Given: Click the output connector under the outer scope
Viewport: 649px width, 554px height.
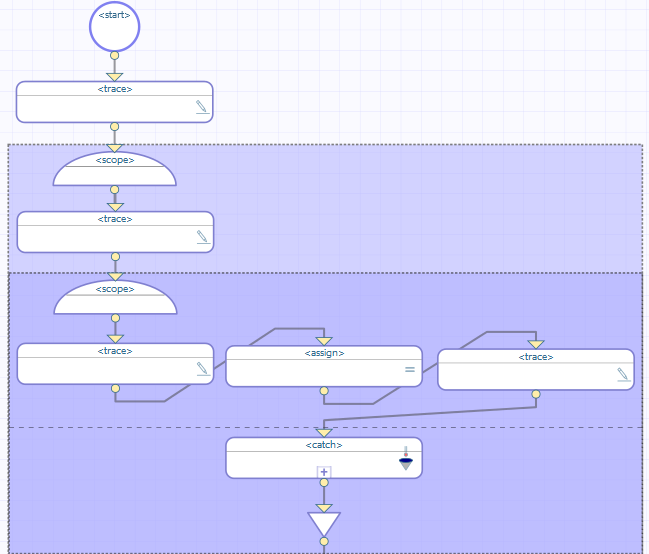Looking at the screenshot, I should pyautogui.click(x=115, y=190).
